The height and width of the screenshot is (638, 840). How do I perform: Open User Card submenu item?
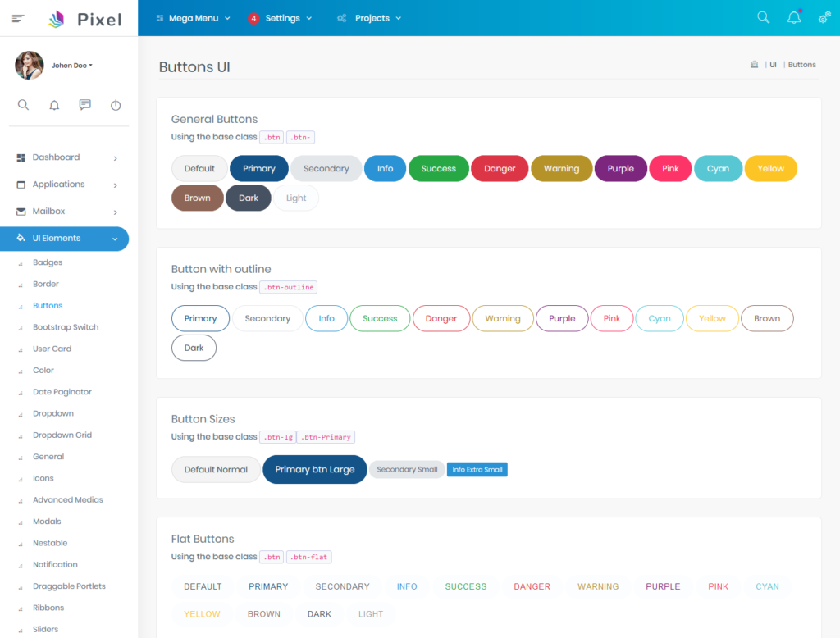coord(52,349)
